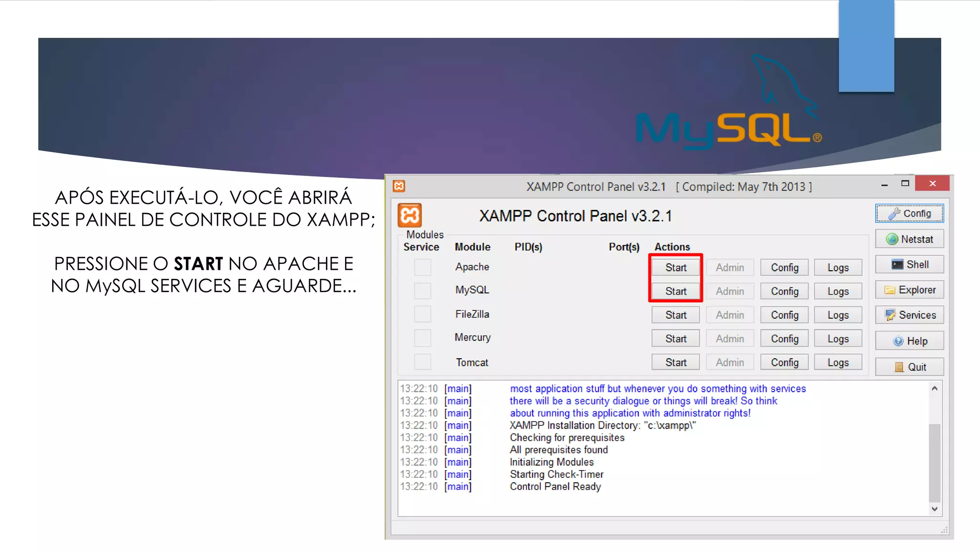980x551 pixels.
Task: Click the XAMPP icon in the title bar
Action: [x=399, y=186]
